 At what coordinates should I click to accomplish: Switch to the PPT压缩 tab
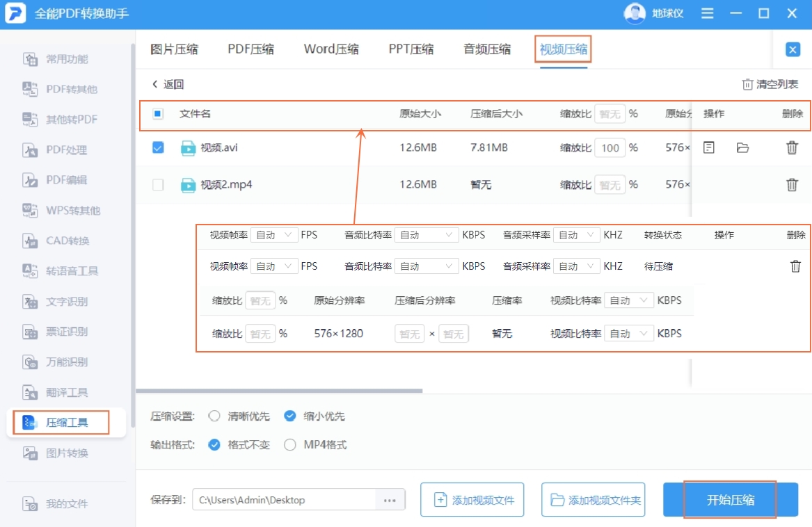[x=411, y=49]
